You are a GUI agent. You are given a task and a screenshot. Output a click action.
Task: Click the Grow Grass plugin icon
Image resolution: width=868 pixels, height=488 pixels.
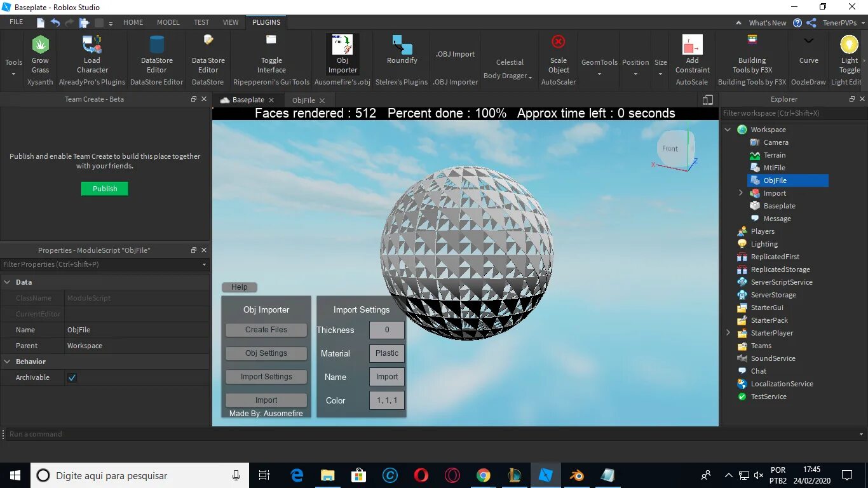(x=40, y=44)
